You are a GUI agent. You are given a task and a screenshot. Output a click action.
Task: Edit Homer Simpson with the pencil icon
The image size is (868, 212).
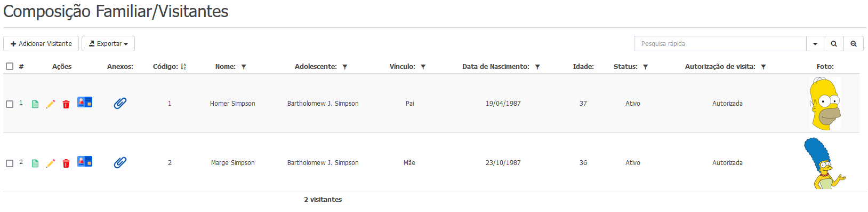(x=51, y=104)
